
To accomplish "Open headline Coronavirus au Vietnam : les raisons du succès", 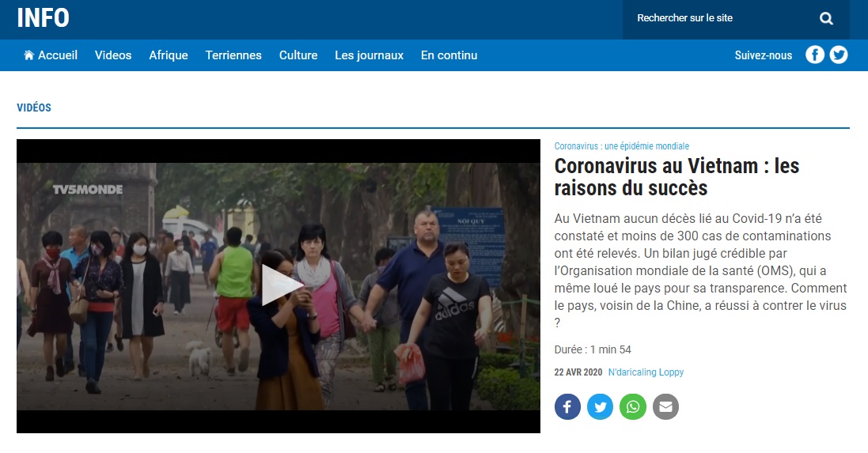I will coord(677,177).
